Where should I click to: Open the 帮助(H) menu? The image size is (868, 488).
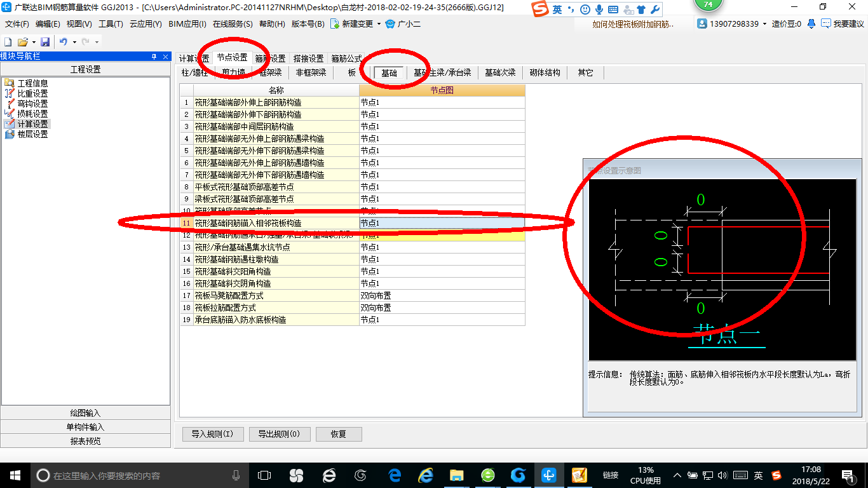pyautogui.click(x=273, y=24)
